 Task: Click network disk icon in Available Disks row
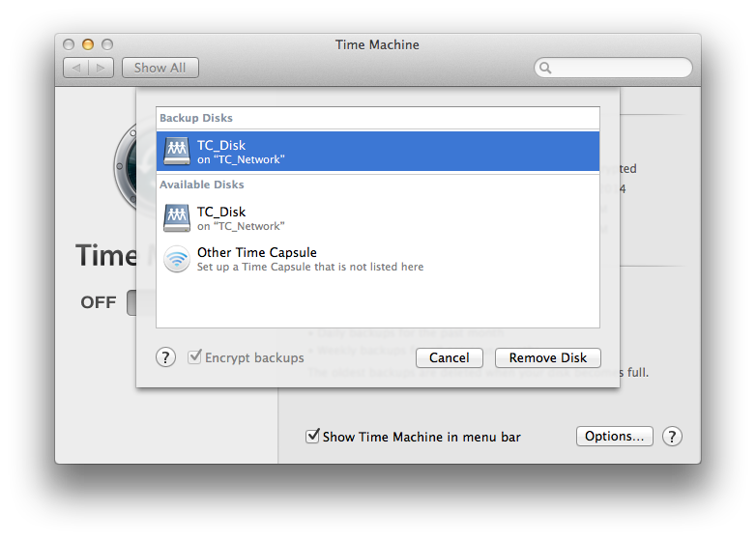point(177,217)
